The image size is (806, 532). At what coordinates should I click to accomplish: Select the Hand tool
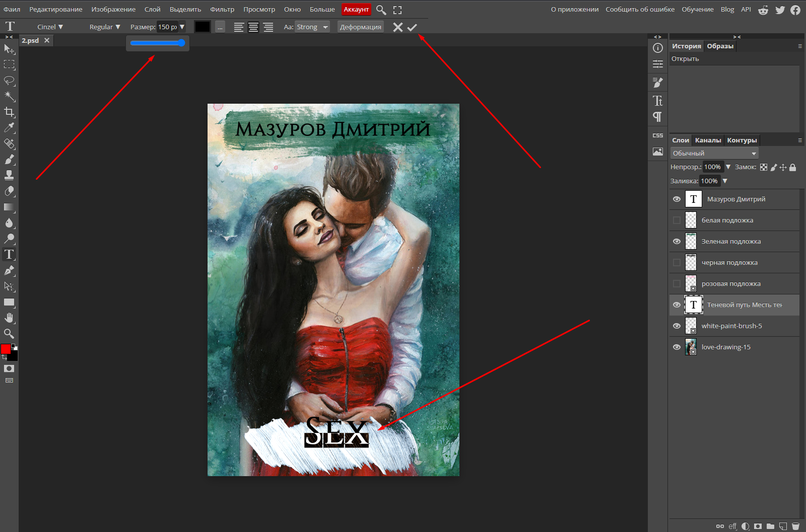coord(9,318)
